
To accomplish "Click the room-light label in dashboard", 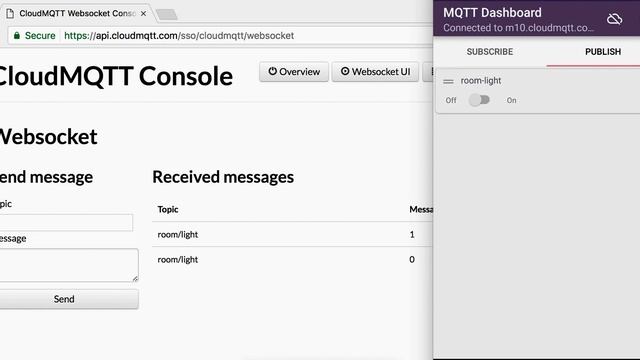I will 481,81.
